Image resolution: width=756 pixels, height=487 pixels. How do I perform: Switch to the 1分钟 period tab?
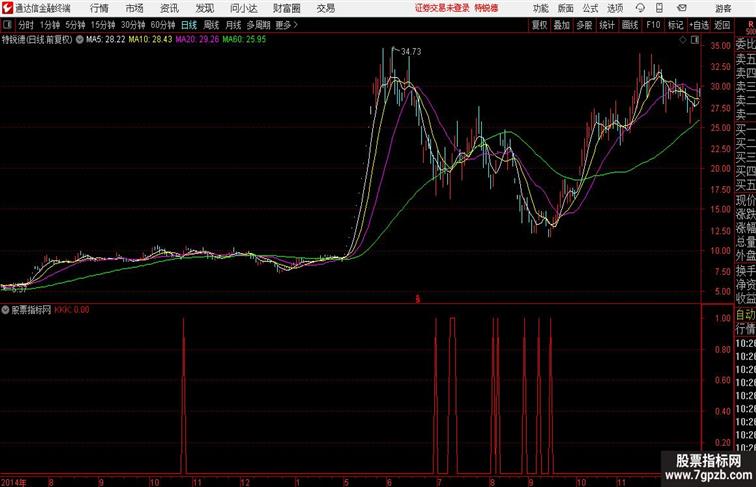pos(50,25)
